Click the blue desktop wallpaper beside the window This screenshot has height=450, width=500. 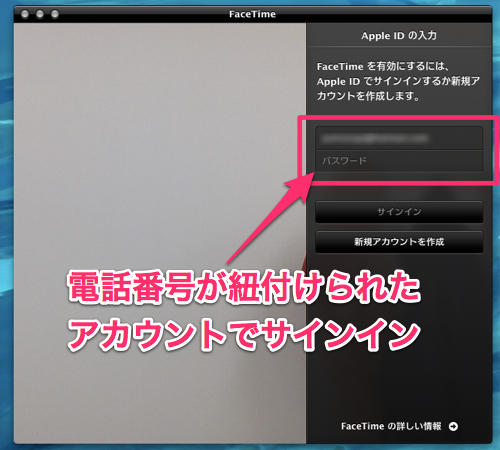click(x=6, y=233)
